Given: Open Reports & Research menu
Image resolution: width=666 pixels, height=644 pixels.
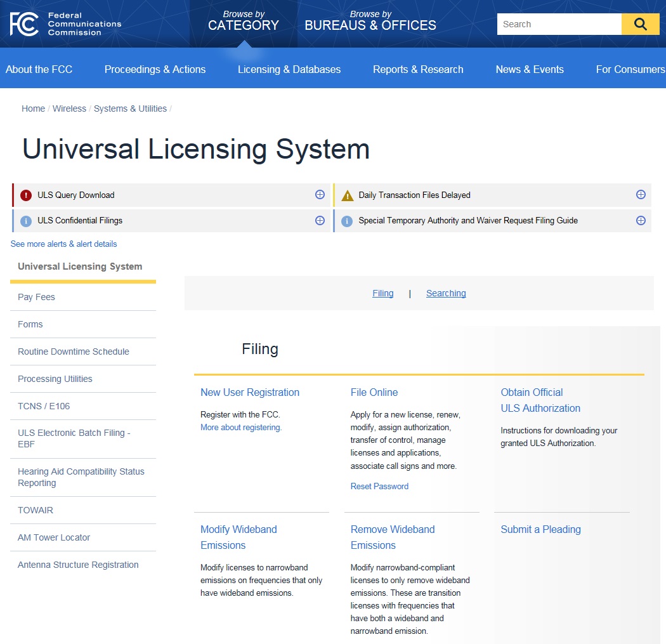Looking at the screenshot, I should tap(418, 69).
